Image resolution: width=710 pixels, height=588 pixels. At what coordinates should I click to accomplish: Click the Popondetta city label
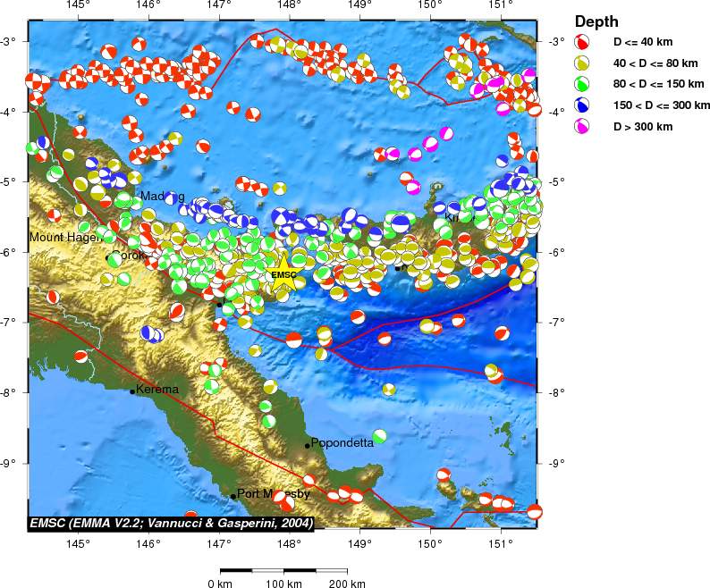(342, 443)
